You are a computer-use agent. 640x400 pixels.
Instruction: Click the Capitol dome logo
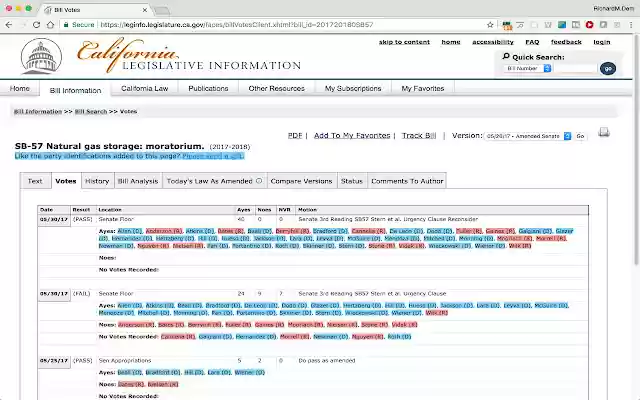pyautogui.click(x=41, y=56)
